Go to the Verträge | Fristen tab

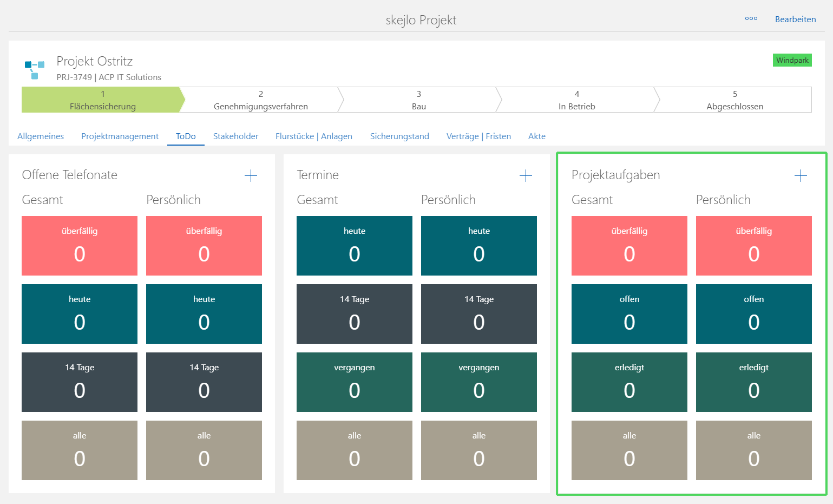pyautogui.click(x=478, y=136)
